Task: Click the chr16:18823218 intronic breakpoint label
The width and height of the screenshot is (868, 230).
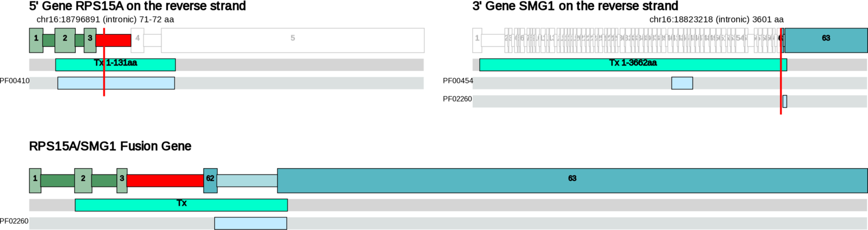Action: coord(716,19)
